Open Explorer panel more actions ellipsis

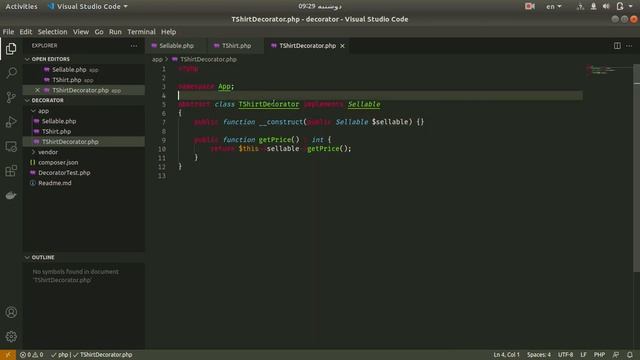click(x=134, y=46)
